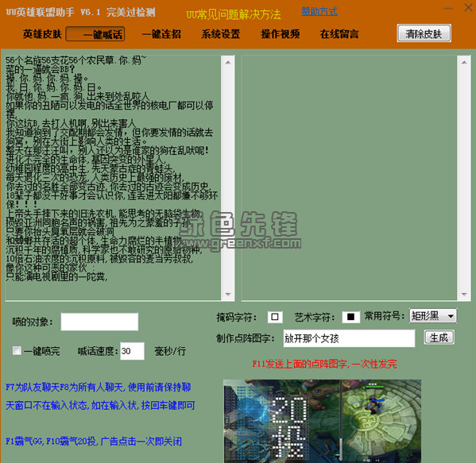Open the 操作视频 tab

click(281, 34)
